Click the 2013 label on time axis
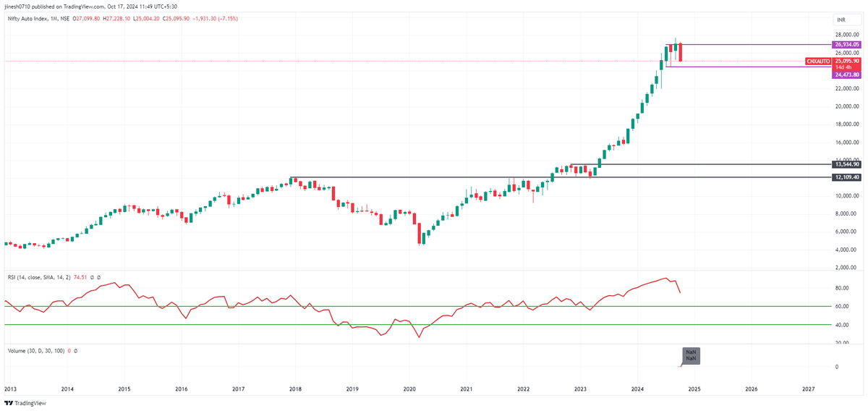Screen dimensions: 868x411 [10, 389]
